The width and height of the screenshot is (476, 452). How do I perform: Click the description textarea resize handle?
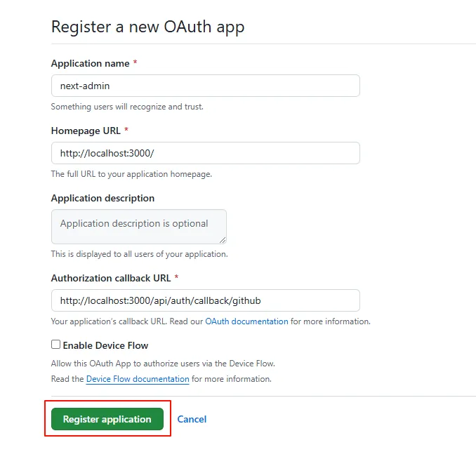pos(223,240)
